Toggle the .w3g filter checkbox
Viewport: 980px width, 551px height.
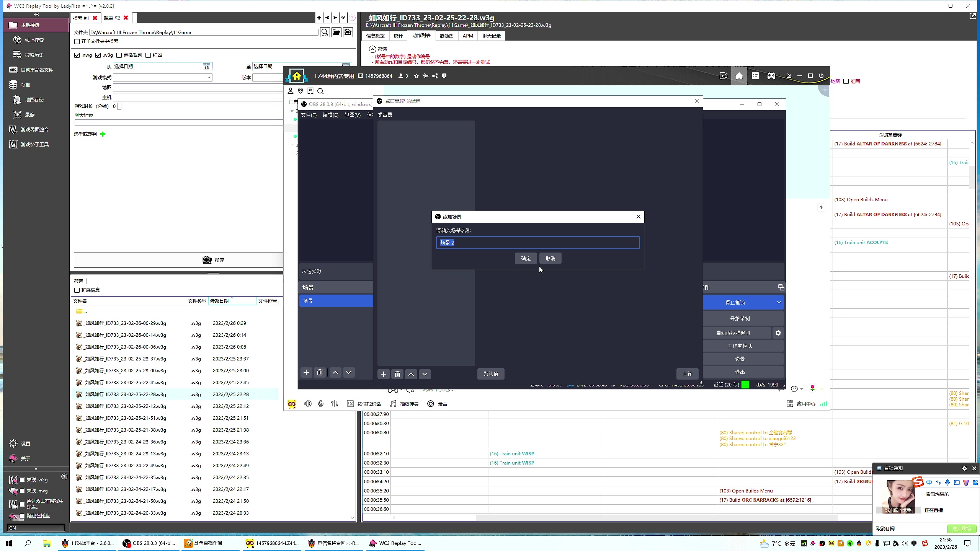pyautogui.click(x=98, y=55)
